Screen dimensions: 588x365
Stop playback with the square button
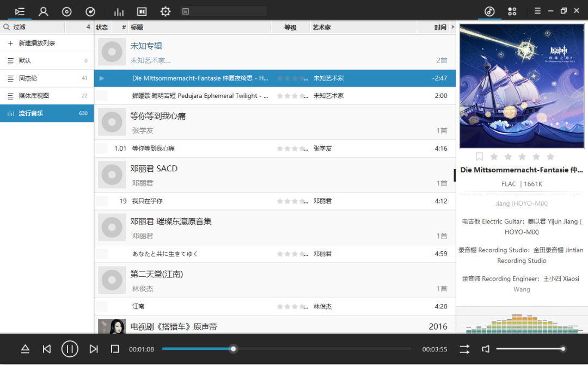pyautogui.click(x=115, y=349)
